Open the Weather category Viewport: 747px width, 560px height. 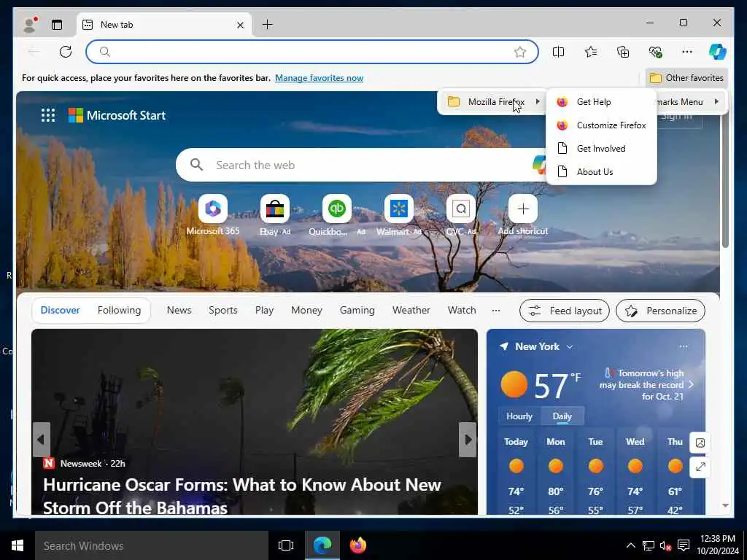(411, 310)
